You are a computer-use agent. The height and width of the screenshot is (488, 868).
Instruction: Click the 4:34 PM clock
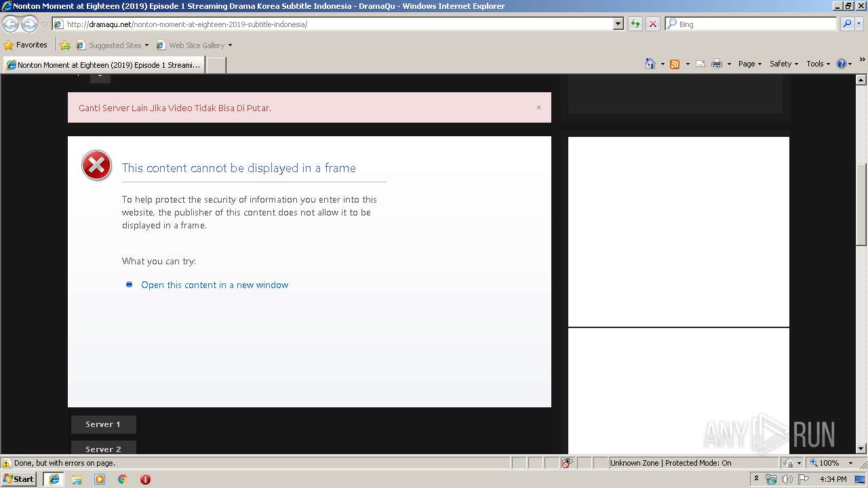coord(833,479)
